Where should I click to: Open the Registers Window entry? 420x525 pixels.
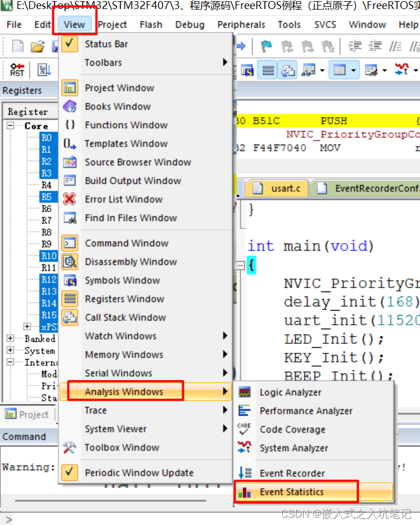pos(146,299)
